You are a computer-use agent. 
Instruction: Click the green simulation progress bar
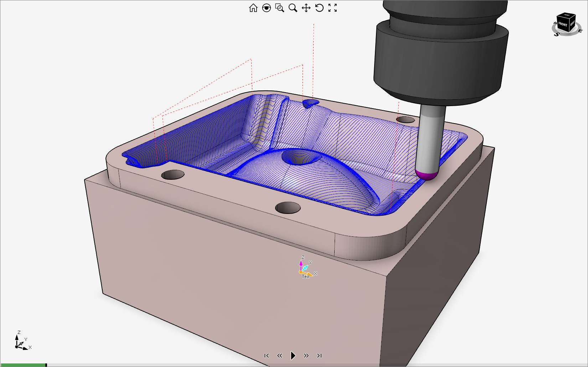[x=23, y=365]
